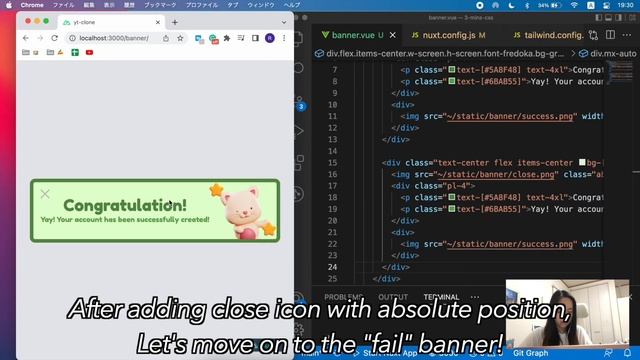This screenshot has height=360, width=640.
Task: Click the div.flex.items-center breadcrumb item
Action: pyautogui.click(x=440, y=53)
